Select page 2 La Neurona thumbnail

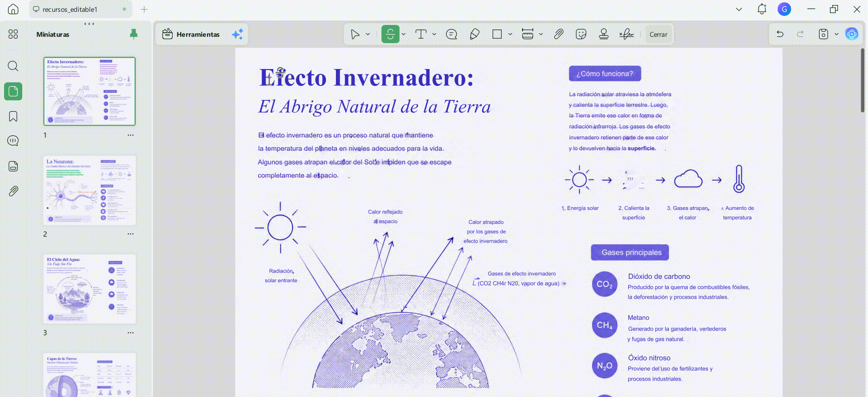point(89,190)
